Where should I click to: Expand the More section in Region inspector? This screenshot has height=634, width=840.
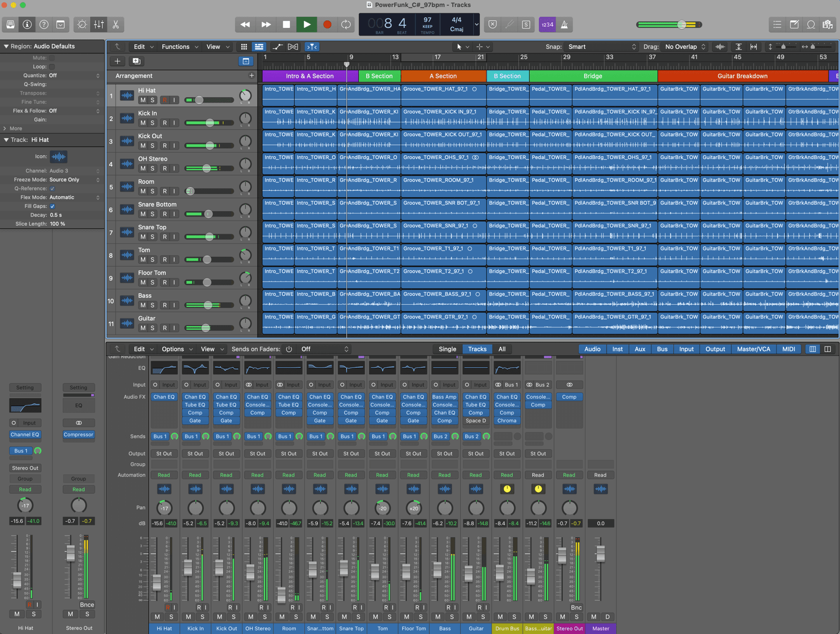(x=12, y=128)
